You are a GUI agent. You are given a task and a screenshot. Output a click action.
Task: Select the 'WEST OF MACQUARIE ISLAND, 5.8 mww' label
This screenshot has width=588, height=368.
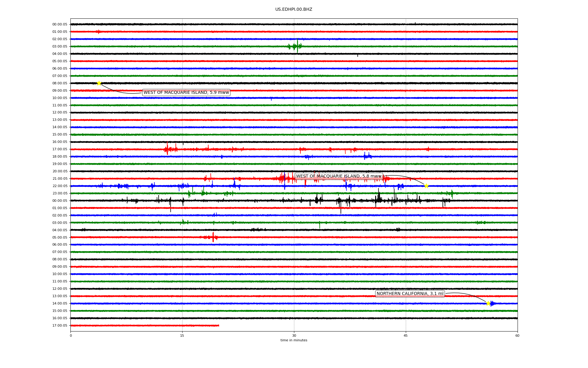[339, 176]
